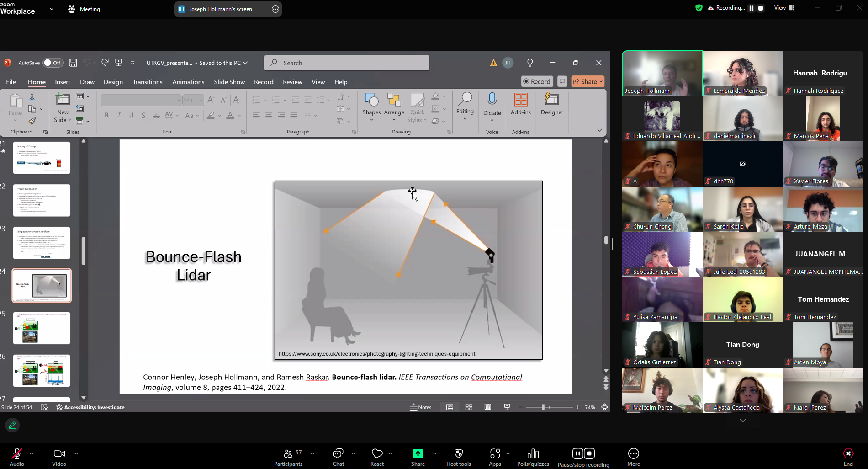Collapse the ribbon with chevron
Viewport: 868px width, 469px height.
[599, 130]
